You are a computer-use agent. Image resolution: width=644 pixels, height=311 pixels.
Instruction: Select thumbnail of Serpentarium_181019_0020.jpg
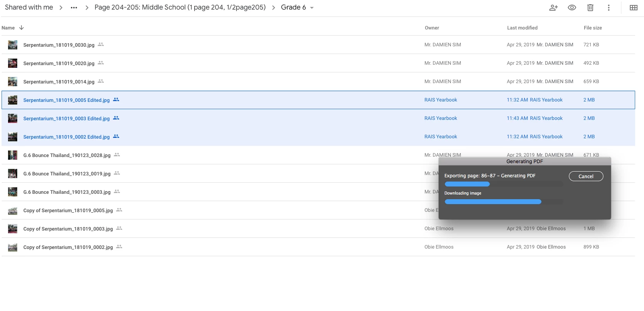13,63
